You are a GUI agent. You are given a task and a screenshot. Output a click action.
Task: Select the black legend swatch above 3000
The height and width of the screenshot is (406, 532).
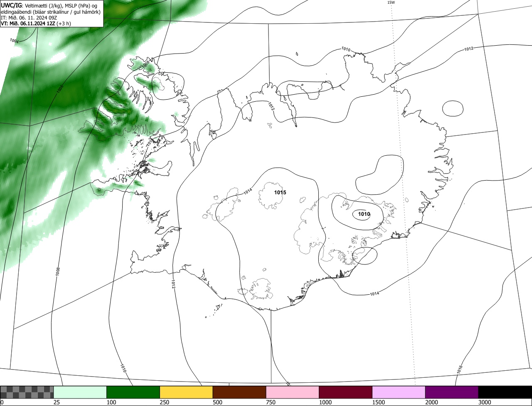505,392
